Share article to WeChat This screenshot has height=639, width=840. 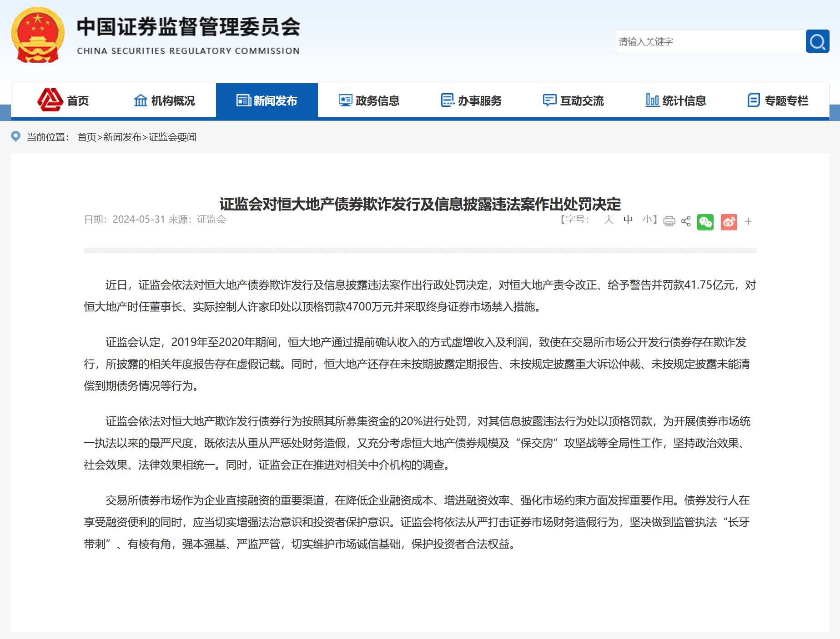[x=705, y=222]
